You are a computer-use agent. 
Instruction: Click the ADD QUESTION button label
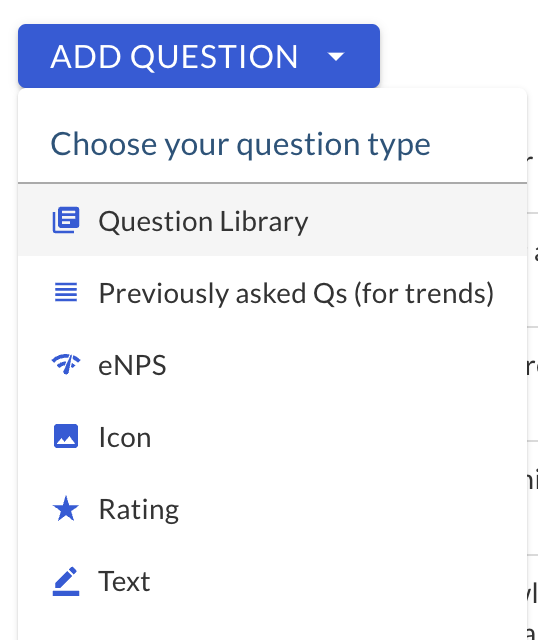click(x=174, y=56)
